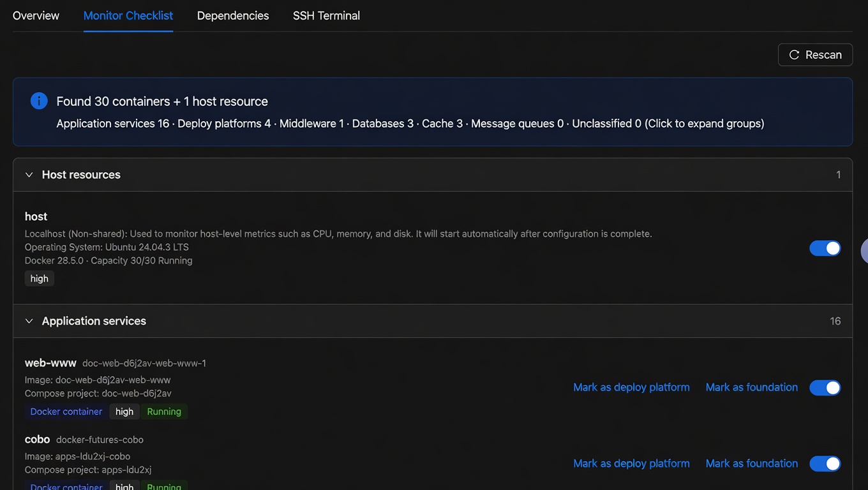868x490 pixels.
Task: Click 'Docker 28.5.0 · Capacity 30/30 Running' text
Action: (x=108, y=261)
